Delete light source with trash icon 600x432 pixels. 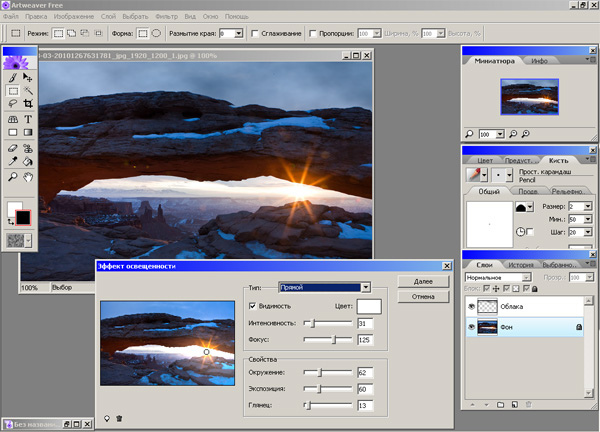[120, 418]
